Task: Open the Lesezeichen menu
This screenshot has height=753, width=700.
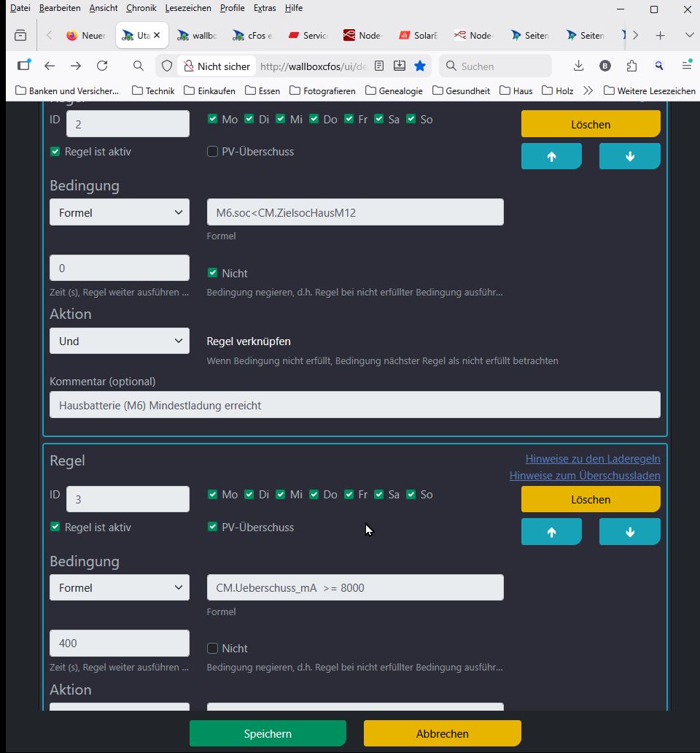Action: click(188, 8)
